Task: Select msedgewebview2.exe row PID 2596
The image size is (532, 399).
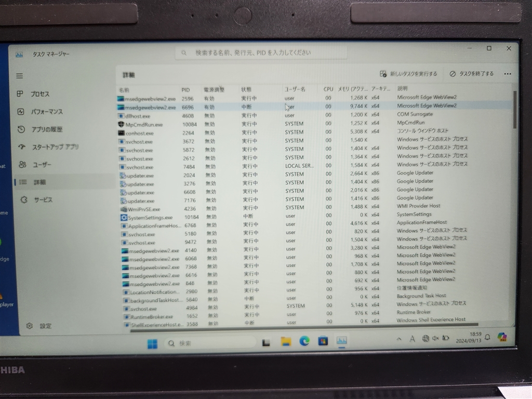Action: (x=314, y=98)
